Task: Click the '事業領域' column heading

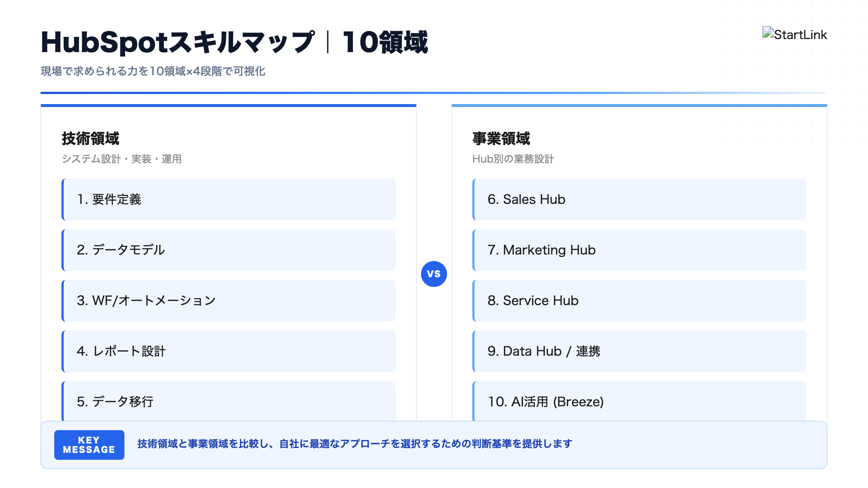Action: click(x=501, y=139)
